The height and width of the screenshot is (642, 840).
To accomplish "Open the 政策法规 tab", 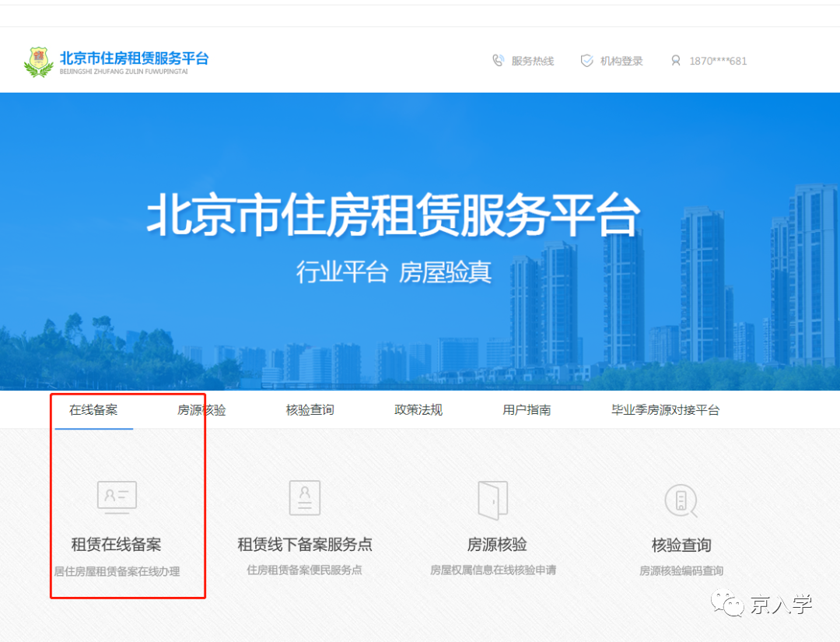I will 418,410.
